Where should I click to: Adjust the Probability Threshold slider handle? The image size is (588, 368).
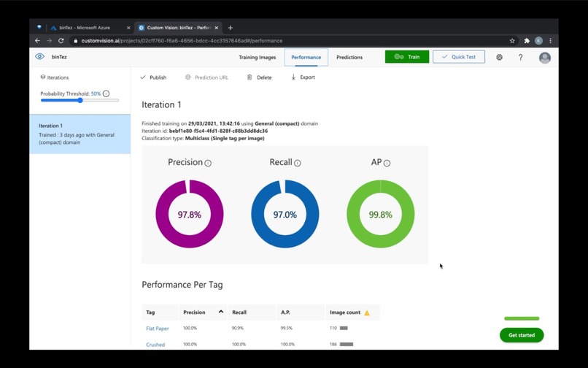[x=80, y=100]
